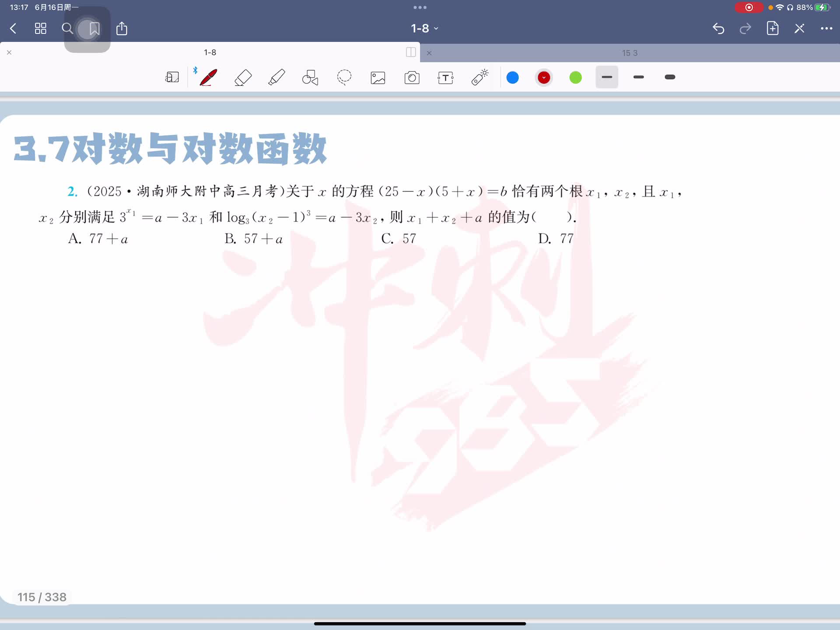Pick the blue pen color
Screen dimensions: 840x630
click(x=512, y=77)
